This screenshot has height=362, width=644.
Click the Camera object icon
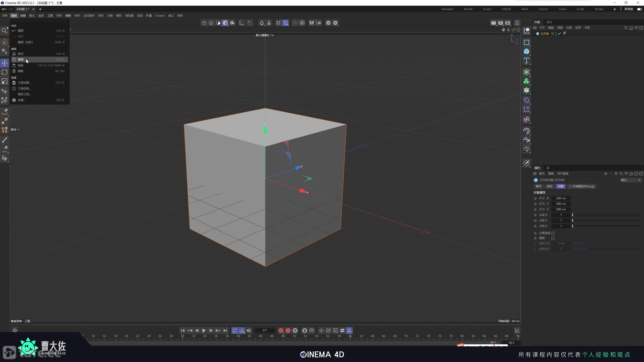point(526,140)
